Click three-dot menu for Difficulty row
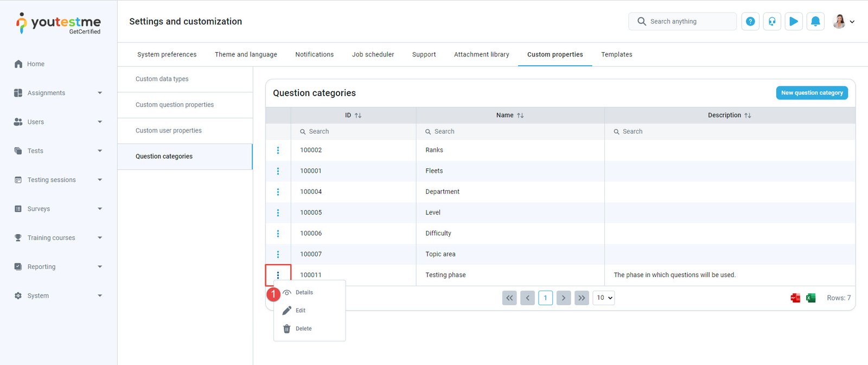Screen dimensions: 868x365 pyautogui.click(x=278, y=234)
